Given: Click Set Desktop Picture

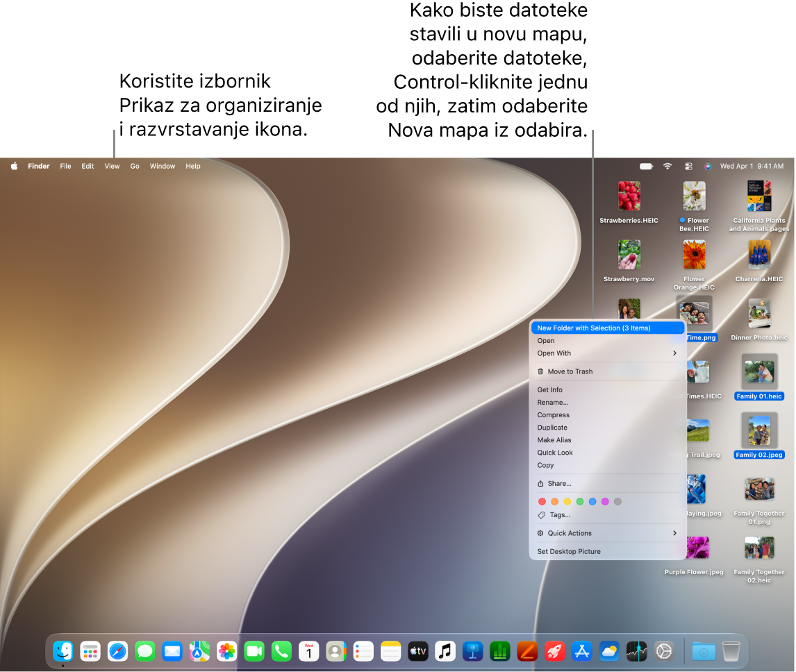Looking at the screenshot, I should [x=608, y=551].
